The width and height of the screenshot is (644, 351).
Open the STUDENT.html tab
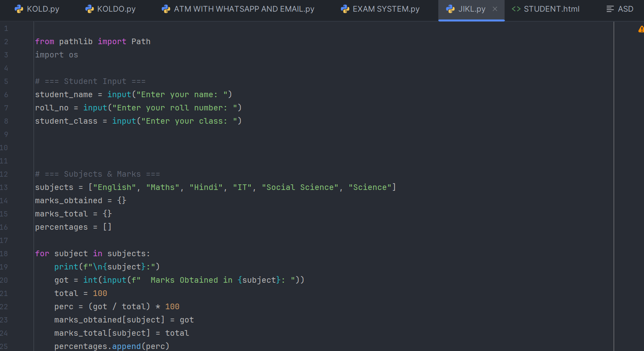(x=551, y=9)
